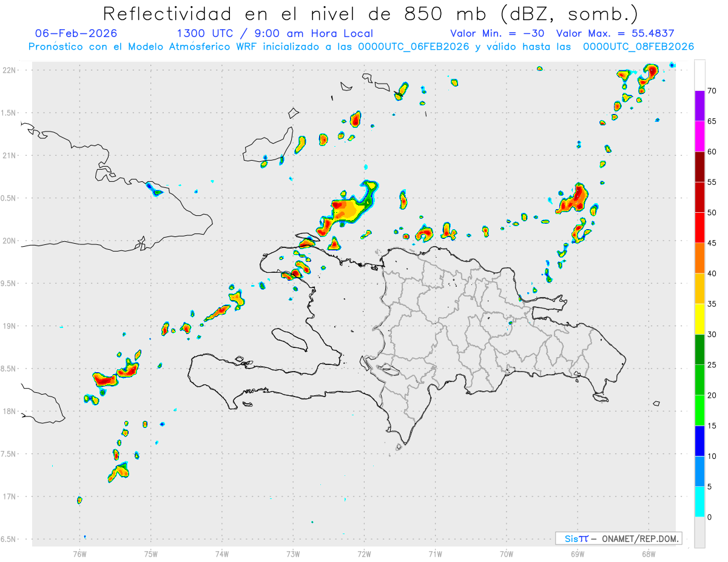Click the color bar label "15"
Image resolution: width=728 pixels, height=562 pixels.
712,426
